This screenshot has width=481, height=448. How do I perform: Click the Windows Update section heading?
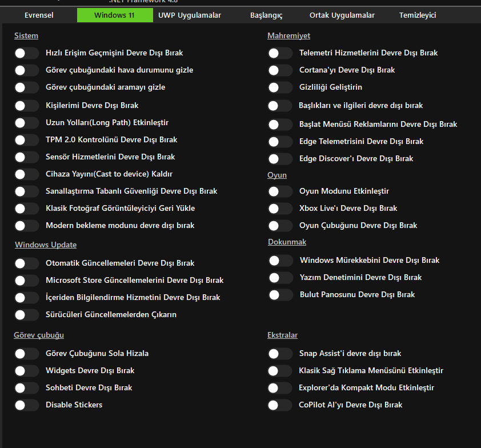point(46,245)
